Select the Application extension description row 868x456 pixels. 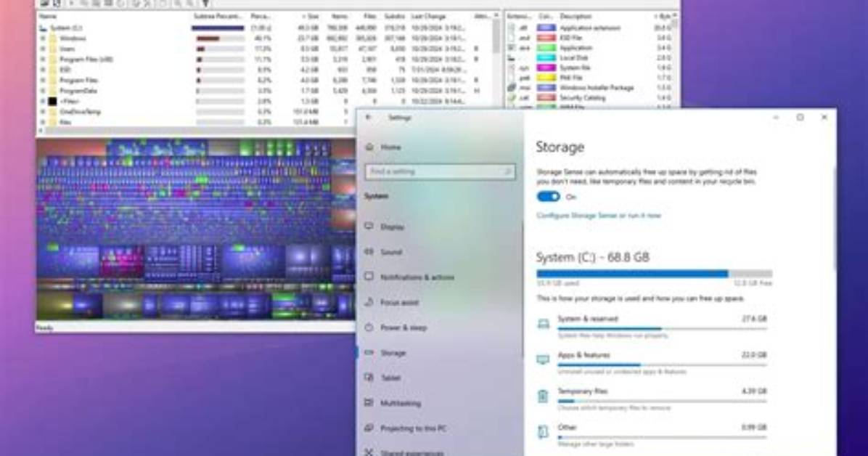point(591,28)
